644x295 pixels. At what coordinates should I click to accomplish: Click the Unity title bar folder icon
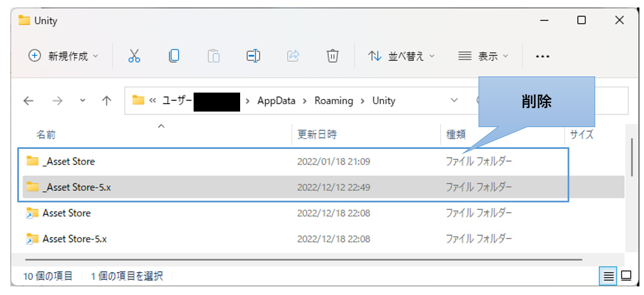tap(25, 21)
